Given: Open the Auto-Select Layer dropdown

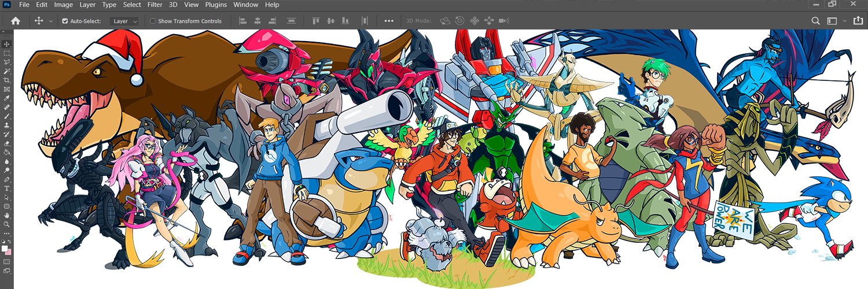Looking at the screenshot, I should 124,21.
